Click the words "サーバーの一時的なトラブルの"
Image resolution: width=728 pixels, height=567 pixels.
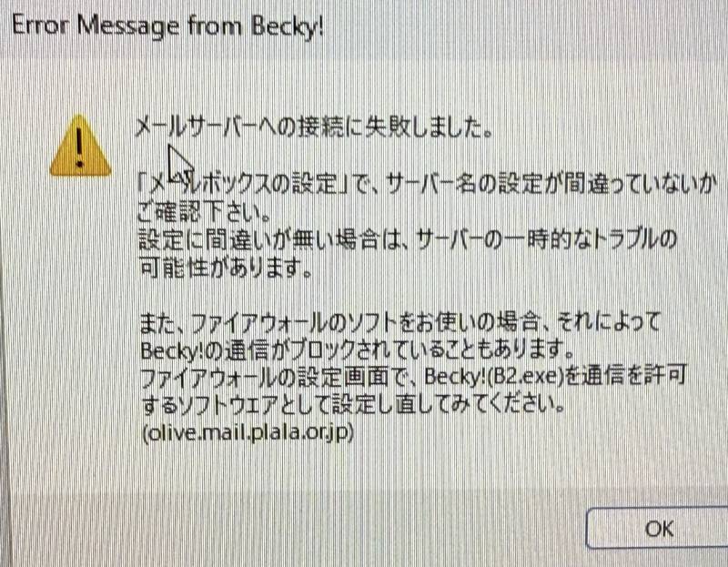point(547,239)
